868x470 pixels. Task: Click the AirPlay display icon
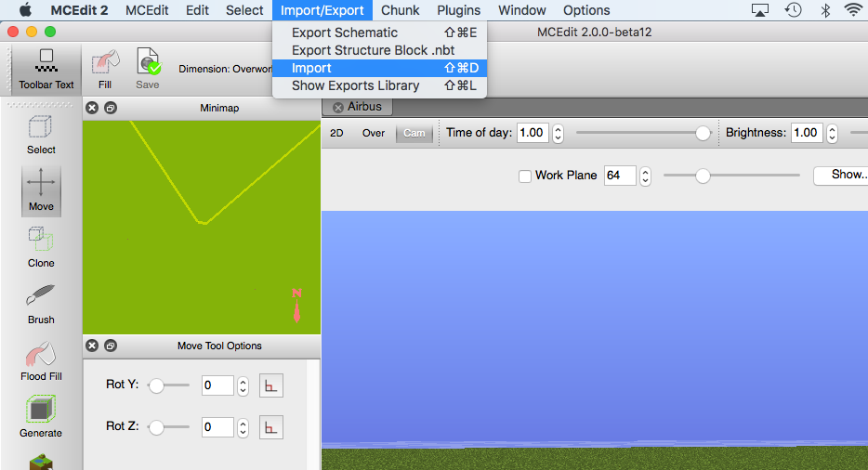tap(760, 10)
